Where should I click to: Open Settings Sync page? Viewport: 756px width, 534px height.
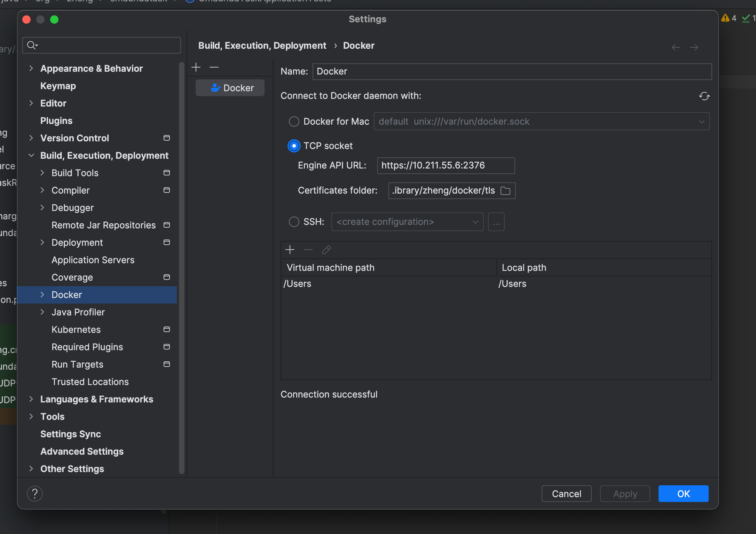coord(71,434)
